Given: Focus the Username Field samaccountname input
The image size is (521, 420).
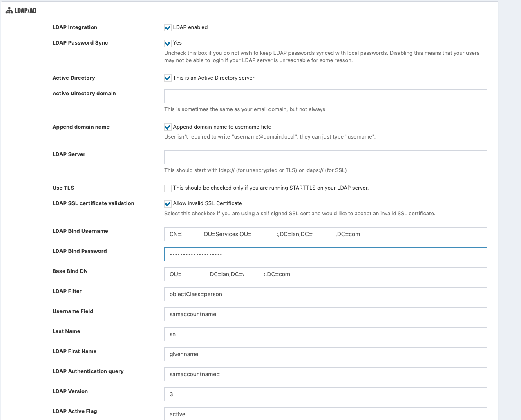Looking at the screenshot, I should [326, 314].
